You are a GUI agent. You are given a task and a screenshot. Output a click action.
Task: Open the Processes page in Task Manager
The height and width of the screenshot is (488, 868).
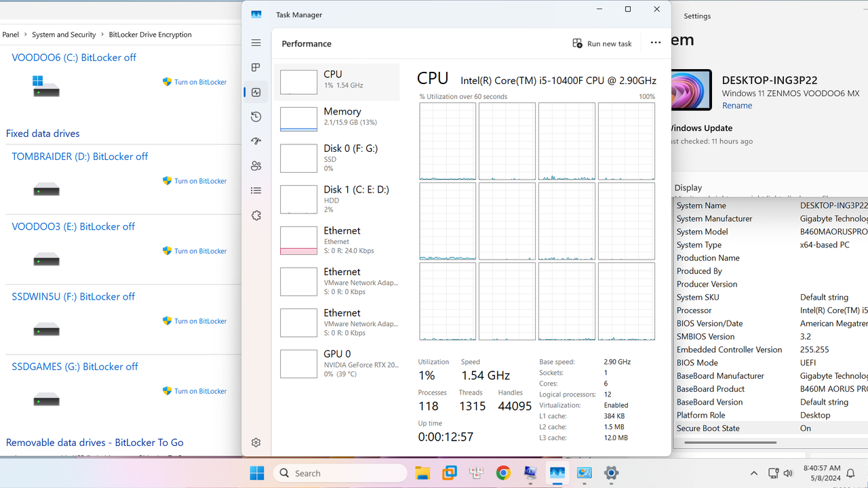pos(256,67)
